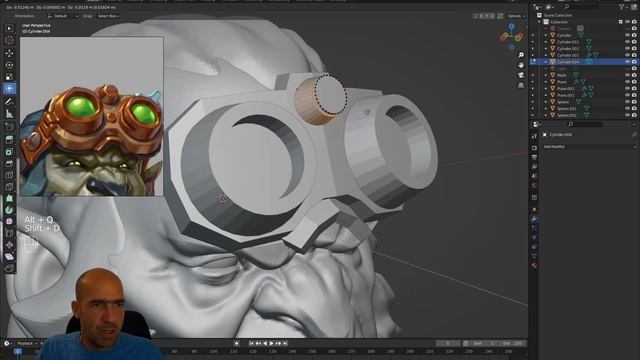Select the Rotate tool
Viewport: 640px width, 360px height.
9,64
